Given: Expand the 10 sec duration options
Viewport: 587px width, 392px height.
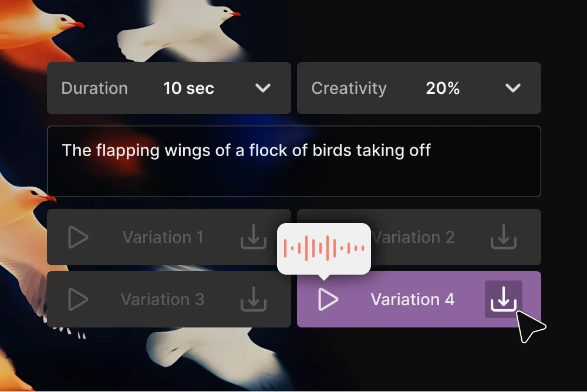Looking at the screenshot, I should tap(262, 88).
